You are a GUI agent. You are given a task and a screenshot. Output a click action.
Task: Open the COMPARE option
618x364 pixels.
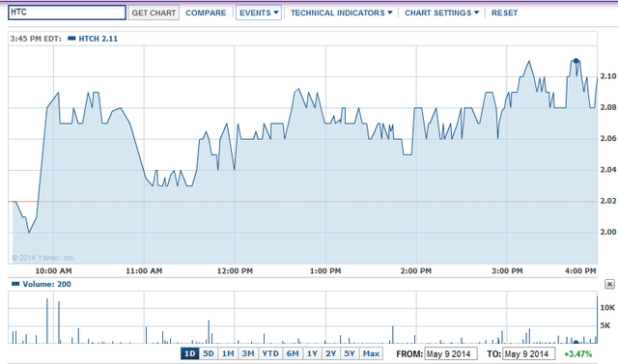click(x=206, y=13)
